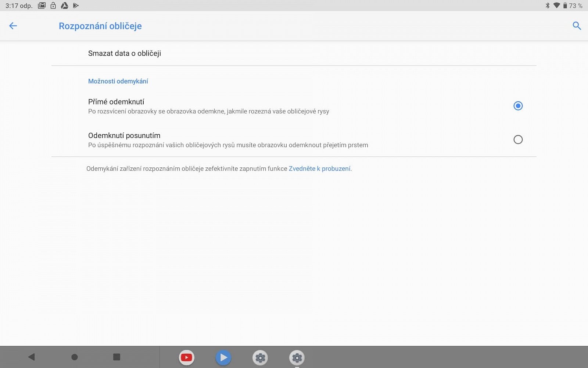Tap the Android home circle button
This screenshot has height=368, width=588.
tap(74, 357)
